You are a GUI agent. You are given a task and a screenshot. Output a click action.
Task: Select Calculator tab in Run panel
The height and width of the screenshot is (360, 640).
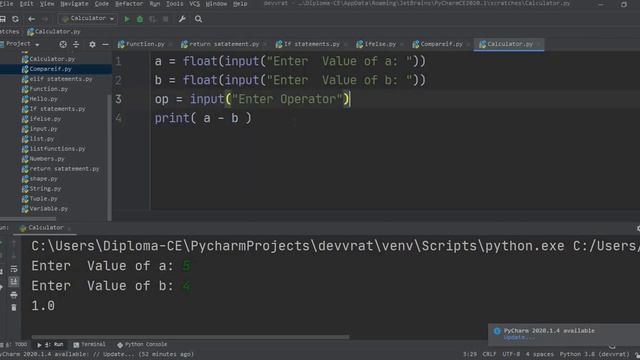tap(45, 228)
